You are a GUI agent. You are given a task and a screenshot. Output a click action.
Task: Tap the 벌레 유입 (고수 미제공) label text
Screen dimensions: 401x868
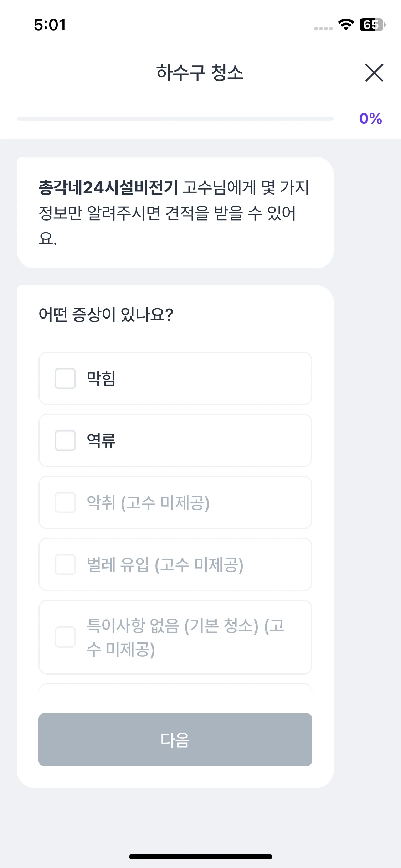(x=165, y=565)
